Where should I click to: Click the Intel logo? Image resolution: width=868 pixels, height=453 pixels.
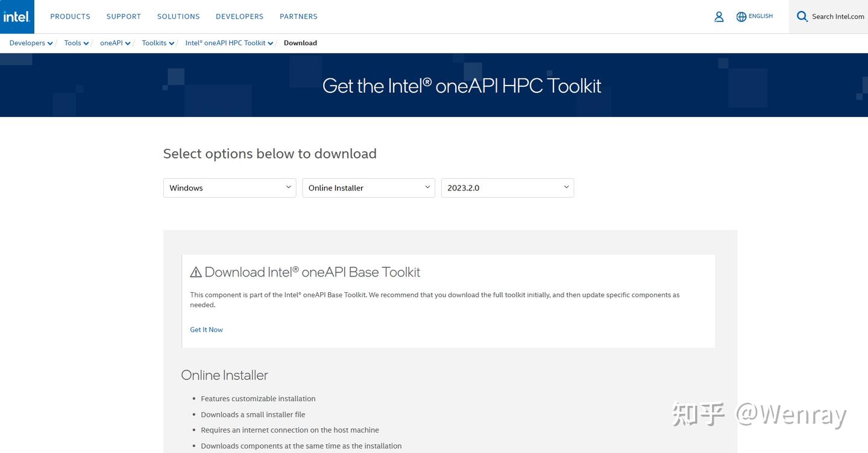[x=16, y=16]
